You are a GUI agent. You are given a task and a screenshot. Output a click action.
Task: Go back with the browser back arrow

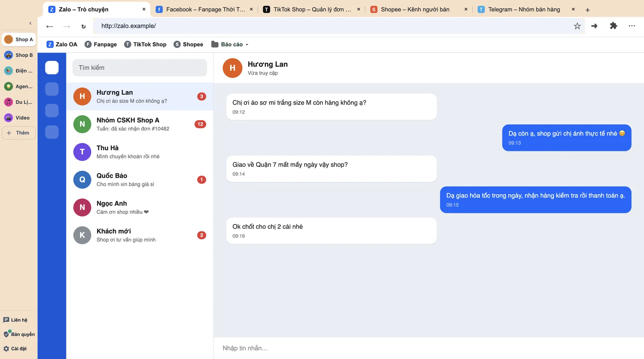[50, 26]
